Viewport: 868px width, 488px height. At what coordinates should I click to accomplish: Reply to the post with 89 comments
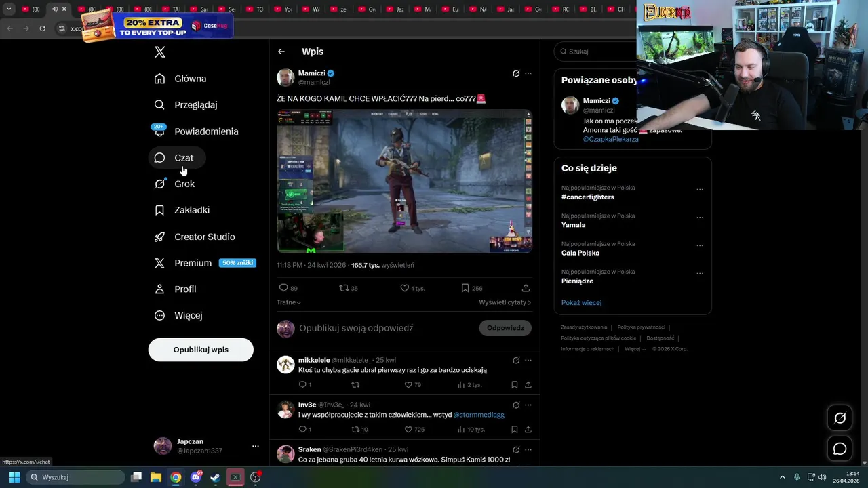[288, 288]
